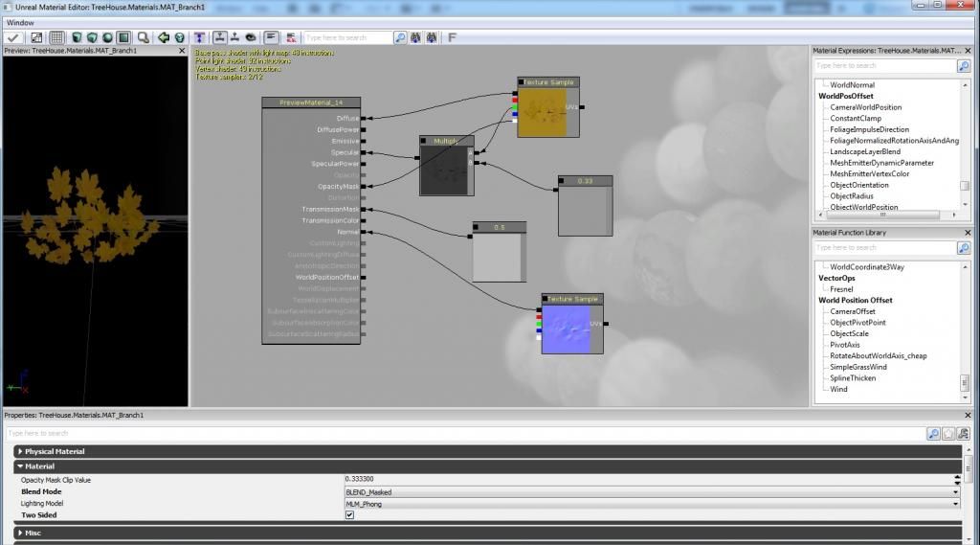
Task: Click the magnifying glass toolbar icon
Action: click(x=144, y=37)
